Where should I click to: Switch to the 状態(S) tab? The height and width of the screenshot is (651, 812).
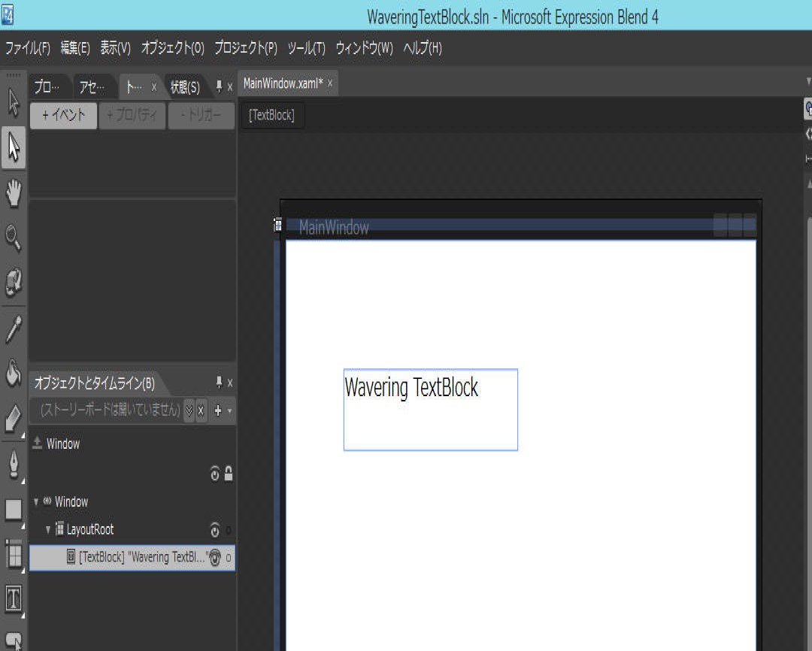tap(185, 87)
